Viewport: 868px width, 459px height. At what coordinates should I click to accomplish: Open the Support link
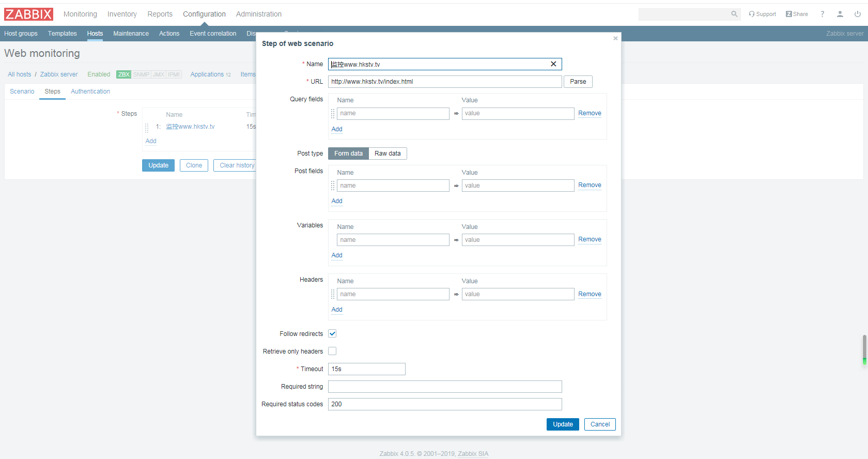pos(762,14)
